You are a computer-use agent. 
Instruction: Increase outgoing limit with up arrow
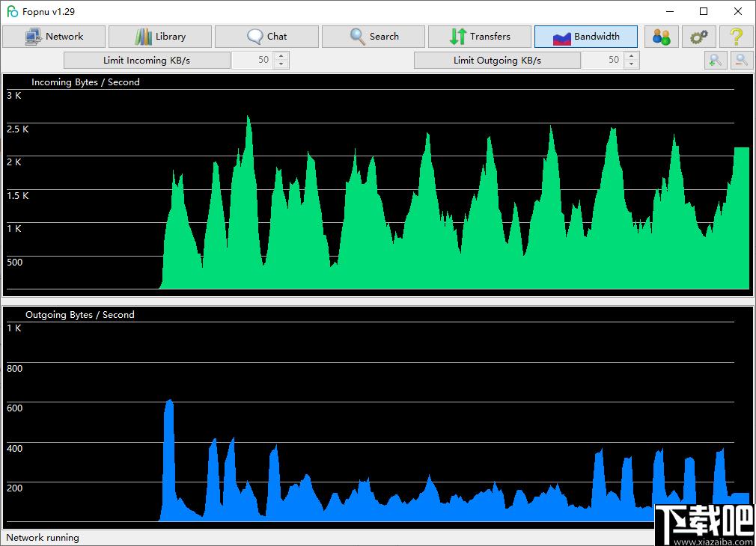coord(632,56)
